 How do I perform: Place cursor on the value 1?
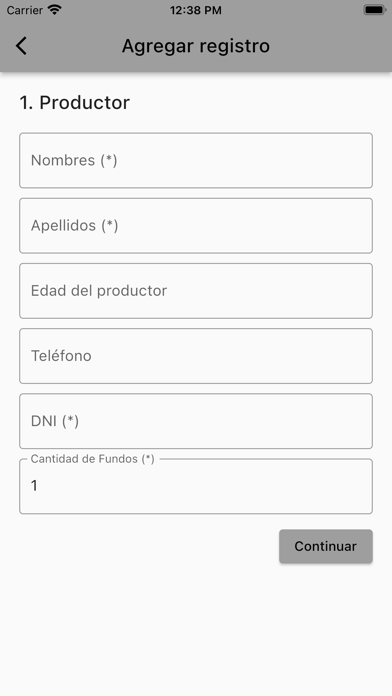(34, 486)
